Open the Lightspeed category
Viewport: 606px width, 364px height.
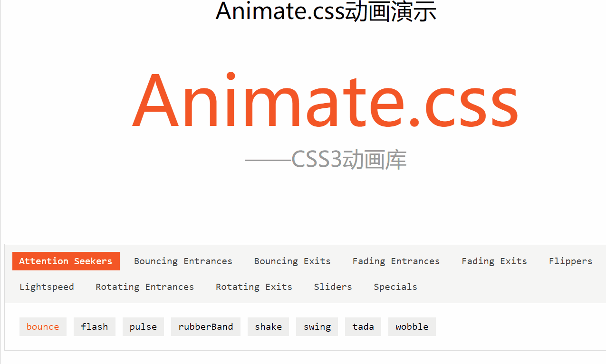coord(47,287)
